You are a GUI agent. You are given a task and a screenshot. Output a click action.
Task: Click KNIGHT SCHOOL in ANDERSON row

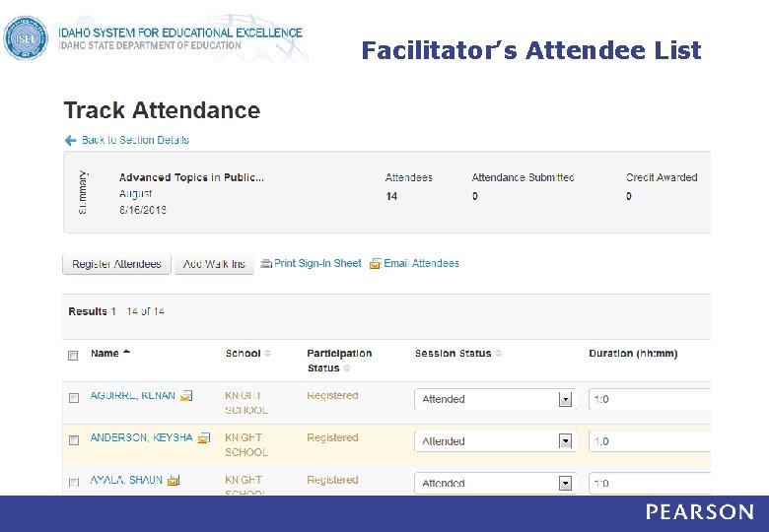pyautogui.click(x=246, y=444)
